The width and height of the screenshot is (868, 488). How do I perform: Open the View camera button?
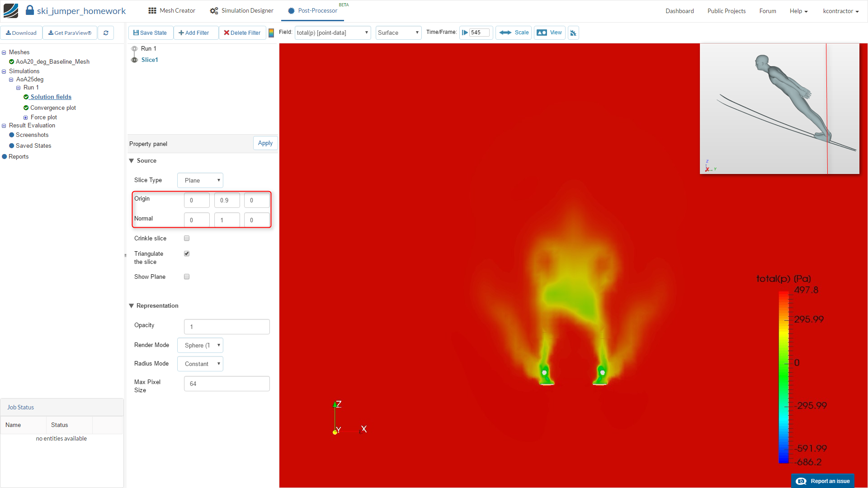click(x=549, y=33)
